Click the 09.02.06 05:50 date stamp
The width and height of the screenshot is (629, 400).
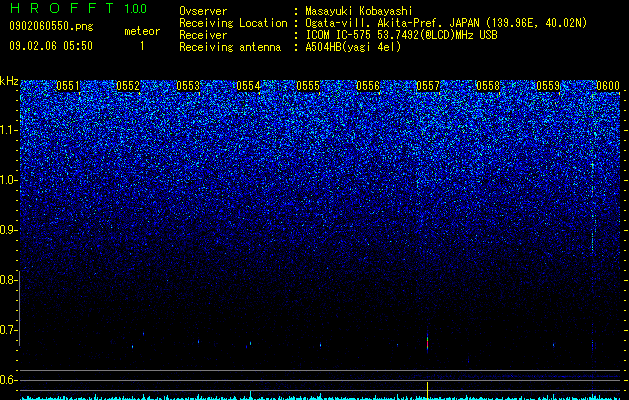point(51,46)
